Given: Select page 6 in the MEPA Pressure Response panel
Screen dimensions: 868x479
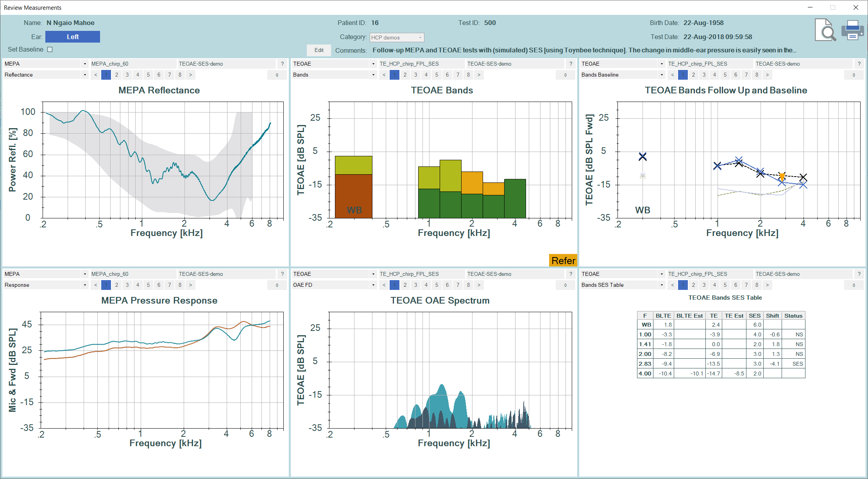Looking at the screenshot, I should pos(159,285).
